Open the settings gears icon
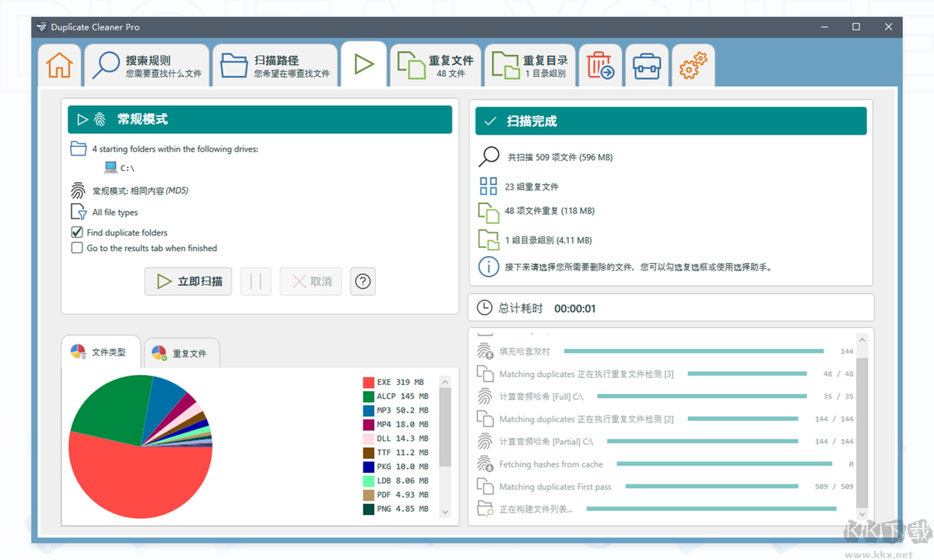The height and width of the screenshot is (560, 934). 693,65
